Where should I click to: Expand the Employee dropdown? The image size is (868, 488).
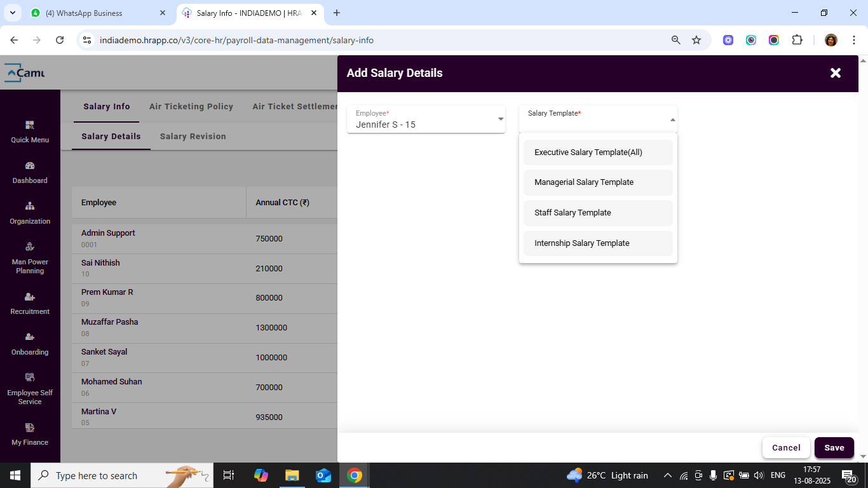500,119
